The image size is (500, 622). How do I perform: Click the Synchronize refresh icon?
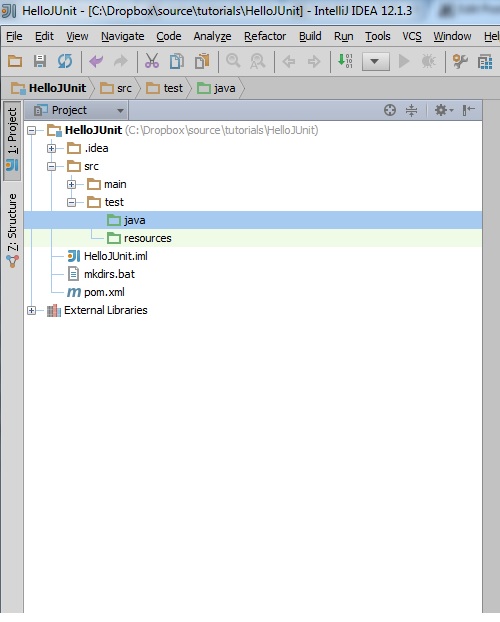coord(65,61)
